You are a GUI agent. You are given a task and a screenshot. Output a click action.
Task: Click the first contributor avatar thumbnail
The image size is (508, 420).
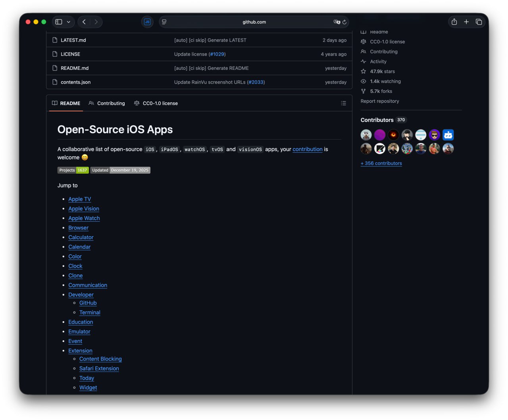click(x=366, y=134)
